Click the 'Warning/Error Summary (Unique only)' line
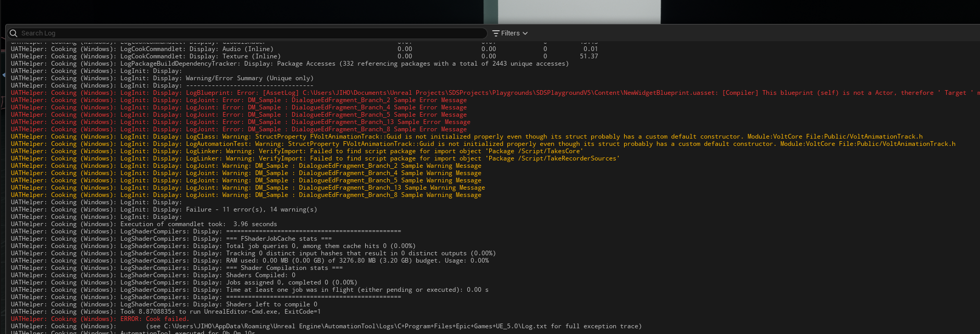980x334 pixels. click(249, 78)
